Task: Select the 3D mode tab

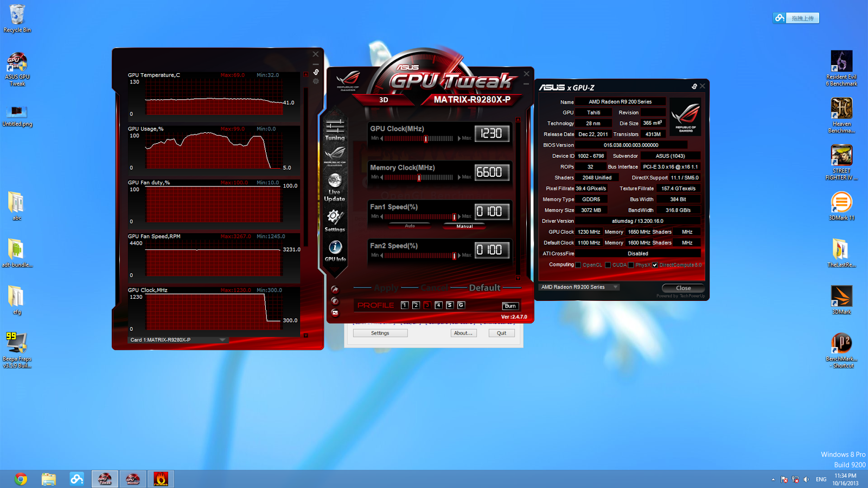Action: (384, 100)
